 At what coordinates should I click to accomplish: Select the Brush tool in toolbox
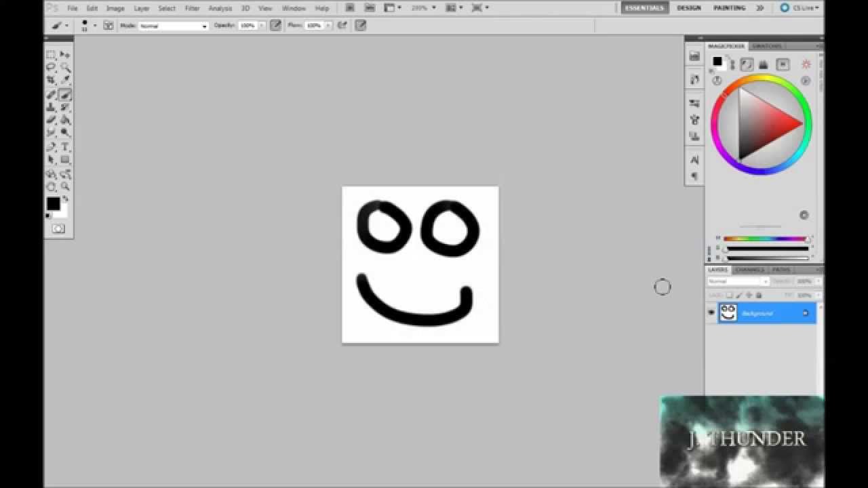(65, 95)
